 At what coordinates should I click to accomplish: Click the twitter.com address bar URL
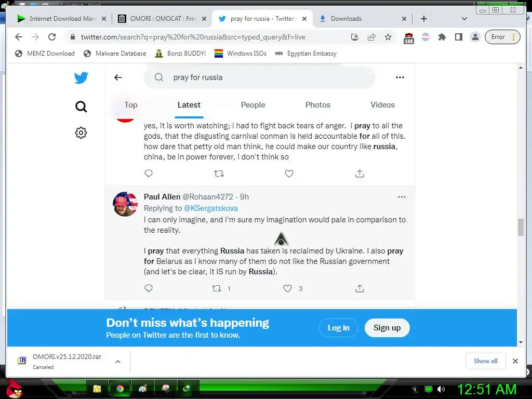pyautogui.click(x=193, y=37)
